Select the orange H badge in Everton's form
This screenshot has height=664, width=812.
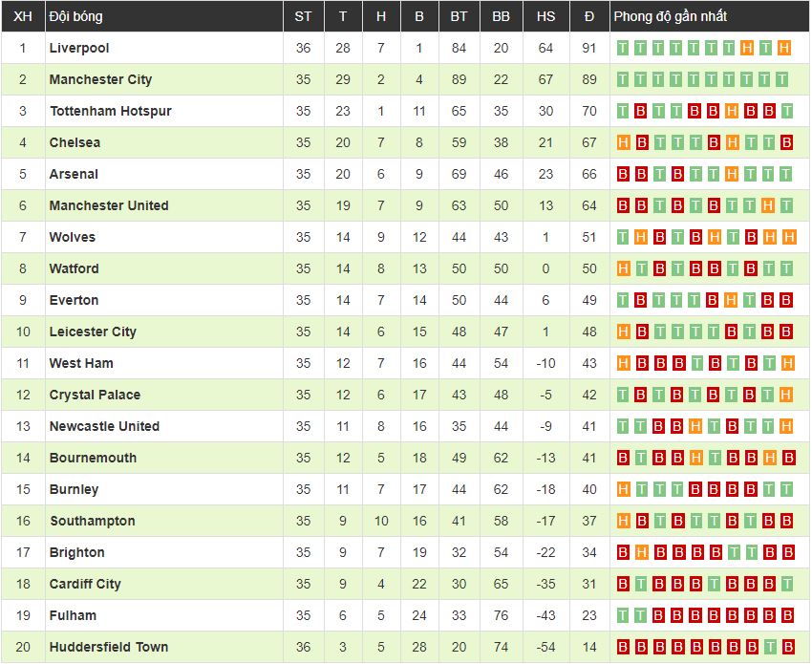(x=731, y=300)
